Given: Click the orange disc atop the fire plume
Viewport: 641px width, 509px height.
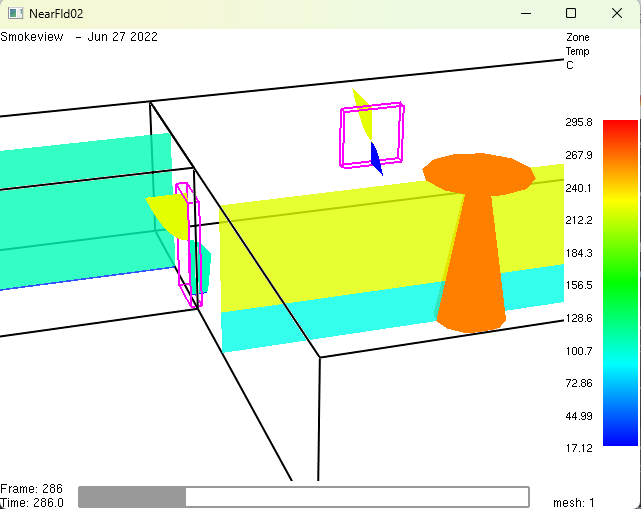Looking at the screenshot, I should 478,172.
